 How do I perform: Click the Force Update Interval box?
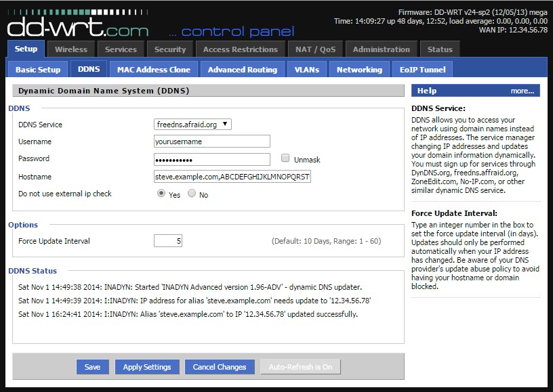pos(168,241)
